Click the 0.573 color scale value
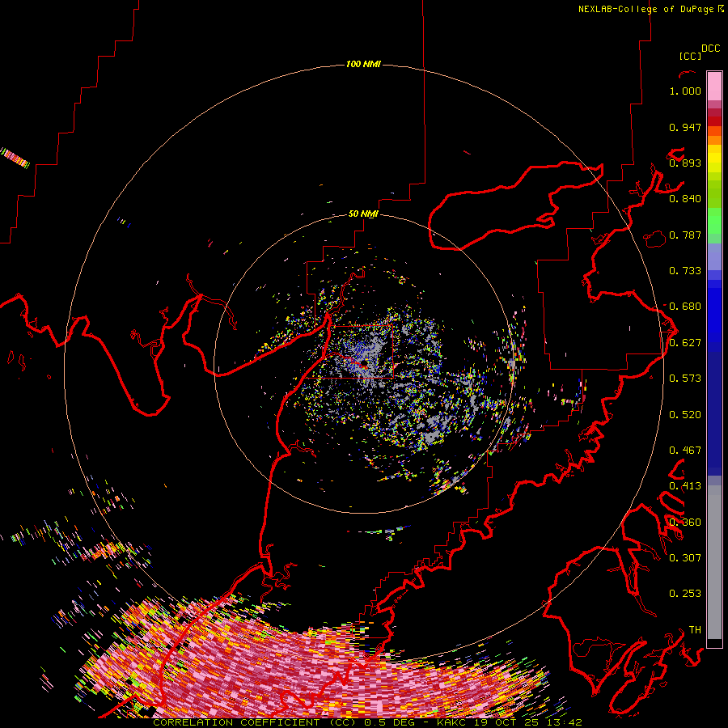 tap(685, 379)
